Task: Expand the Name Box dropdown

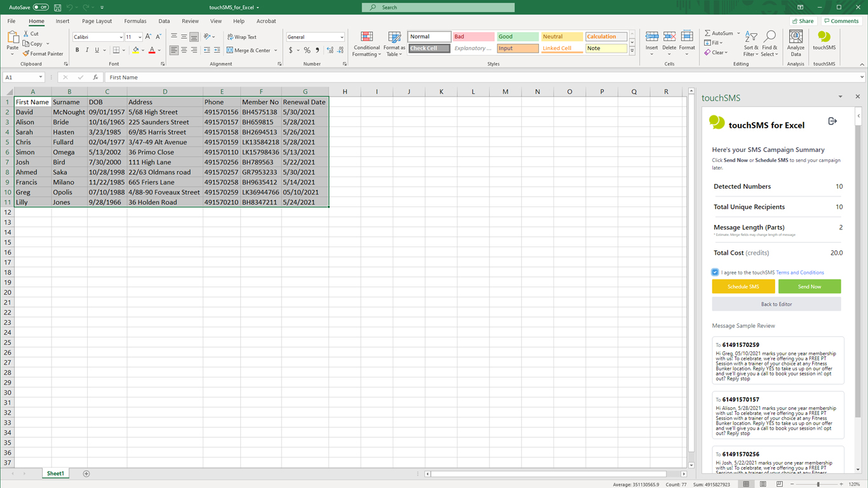Action: tap(40, 78)
